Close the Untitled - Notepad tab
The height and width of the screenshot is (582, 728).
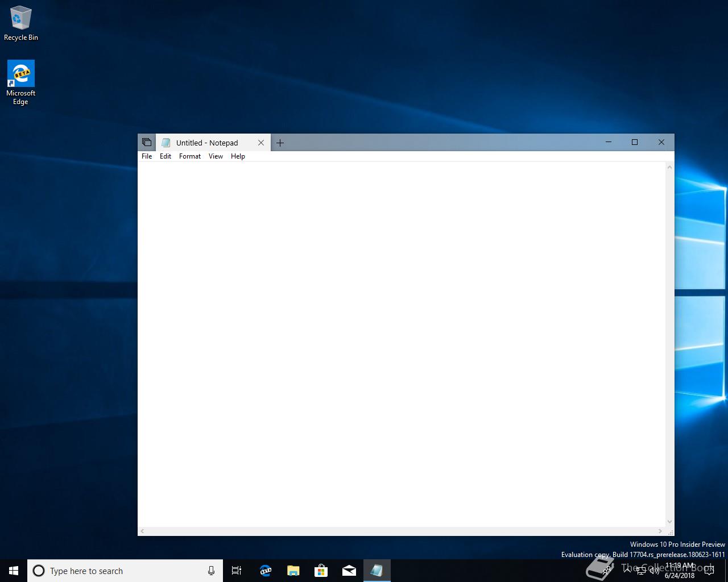pyautogui.click(x=261, y=143)
